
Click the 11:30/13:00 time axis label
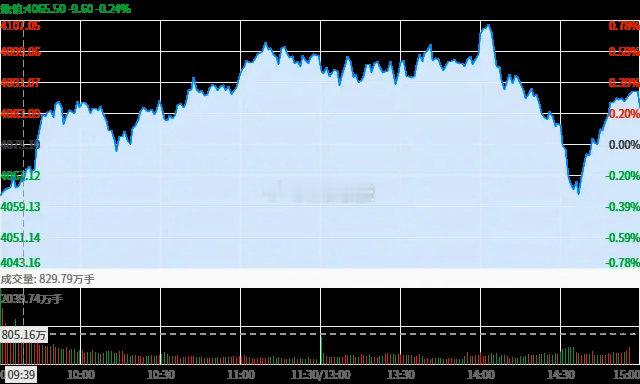[x=321, y=375]
